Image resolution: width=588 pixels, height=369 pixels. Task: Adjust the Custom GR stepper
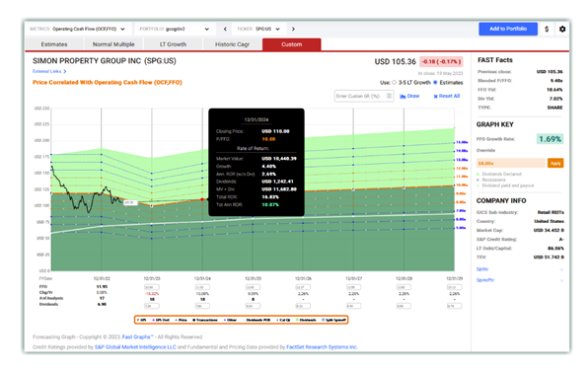click(390, 96)
